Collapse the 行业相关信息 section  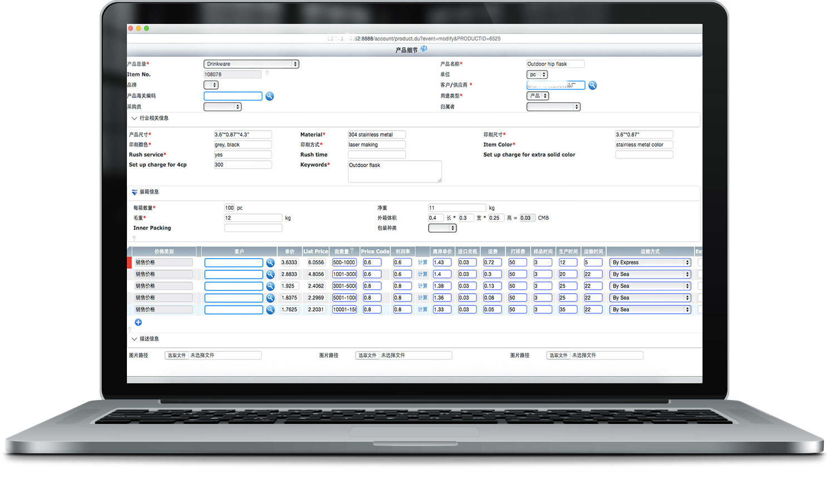click(x=134, y=118)
